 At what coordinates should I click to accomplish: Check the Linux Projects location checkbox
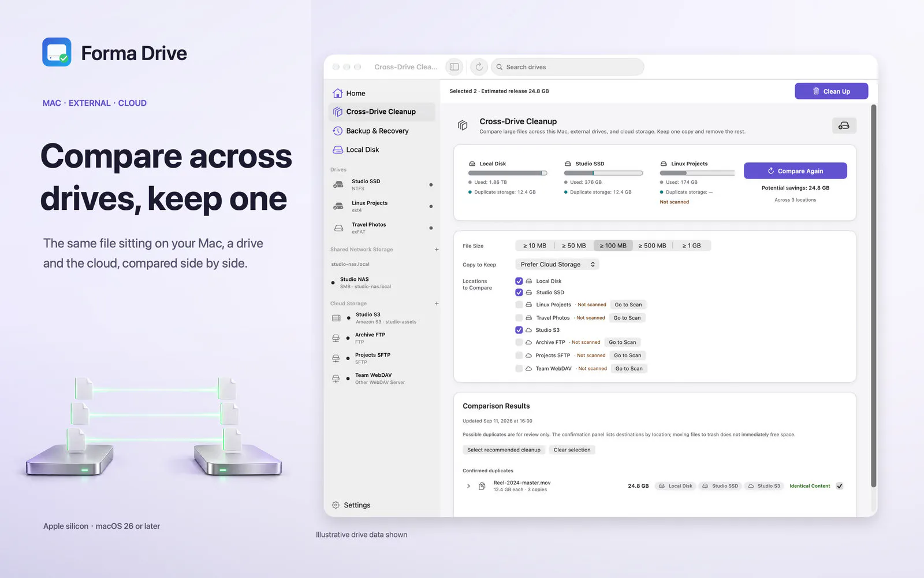coord(519,305)
